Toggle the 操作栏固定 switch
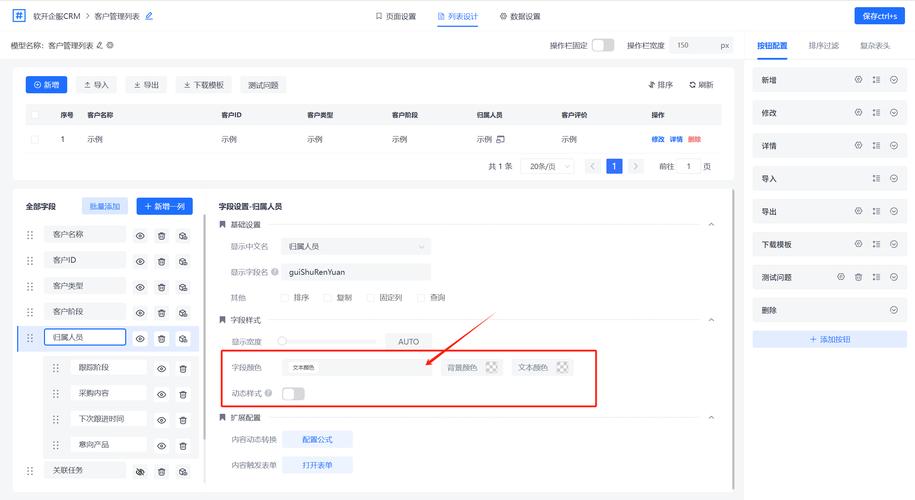915x500 pixels. point(602,45)
